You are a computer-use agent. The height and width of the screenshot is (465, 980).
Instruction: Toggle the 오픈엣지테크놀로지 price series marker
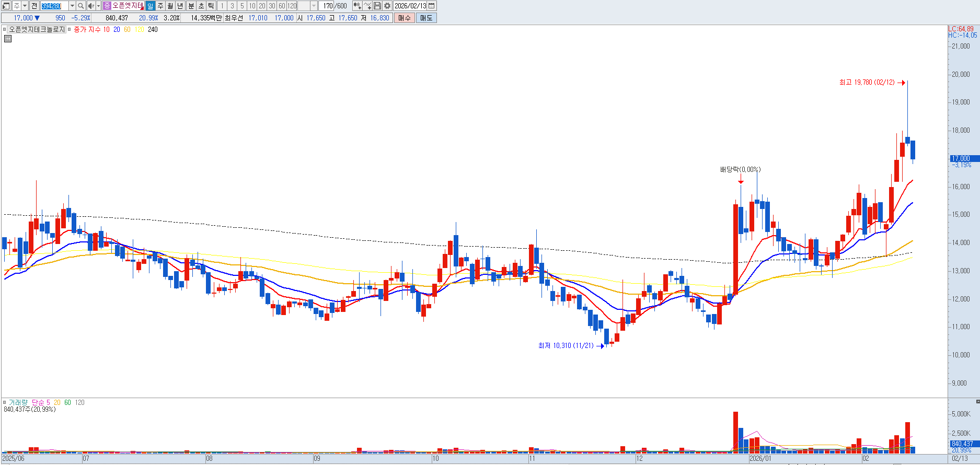coord(5,30)
